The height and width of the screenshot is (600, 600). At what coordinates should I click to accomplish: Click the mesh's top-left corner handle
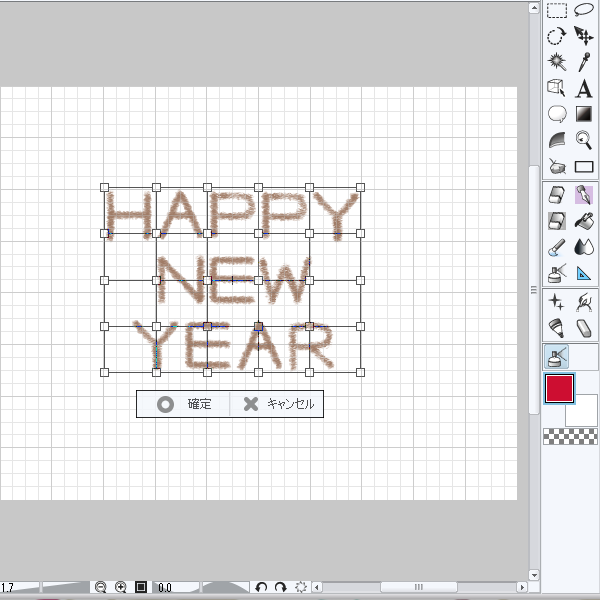pyautogui.click(x=104, y=187)
